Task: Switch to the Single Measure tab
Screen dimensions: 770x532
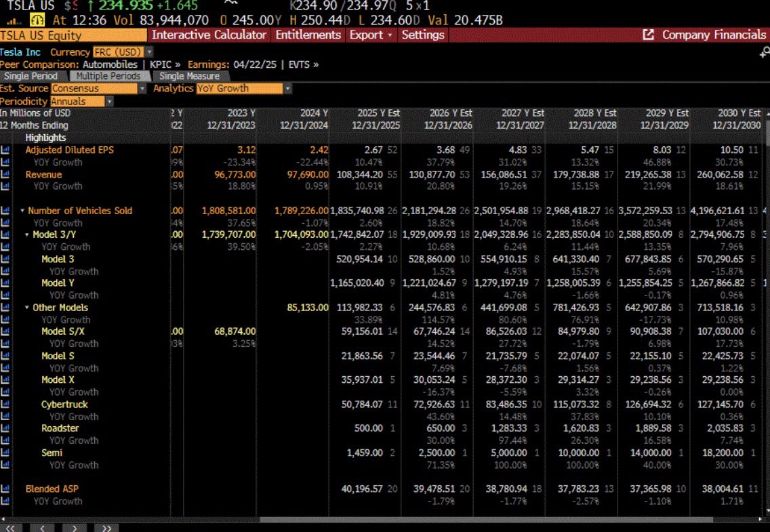Action: tap(189, 77)
